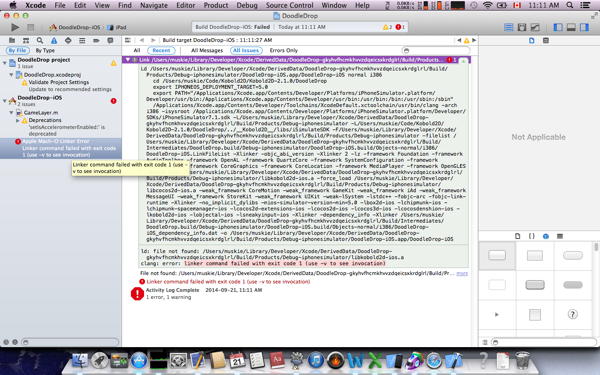Open Finder from the Dock
This screenshot has width=600, height=375.
[x=80, y=360]
